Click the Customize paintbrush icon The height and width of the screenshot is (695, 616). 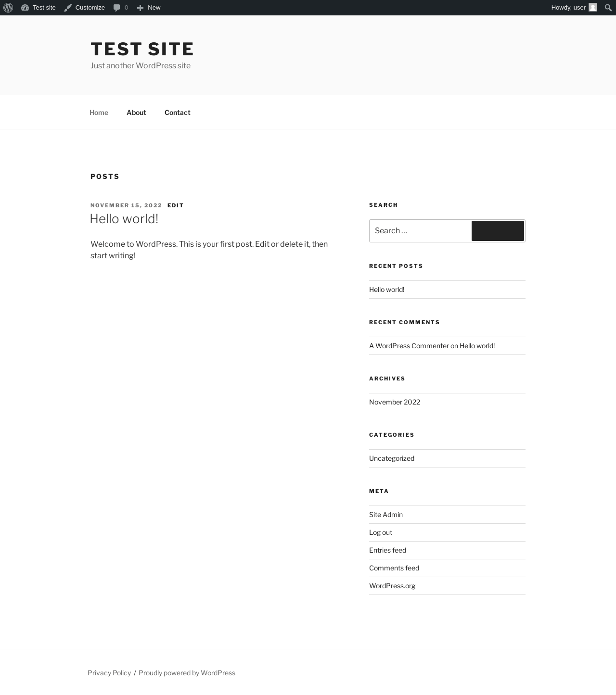click(68, 8)
